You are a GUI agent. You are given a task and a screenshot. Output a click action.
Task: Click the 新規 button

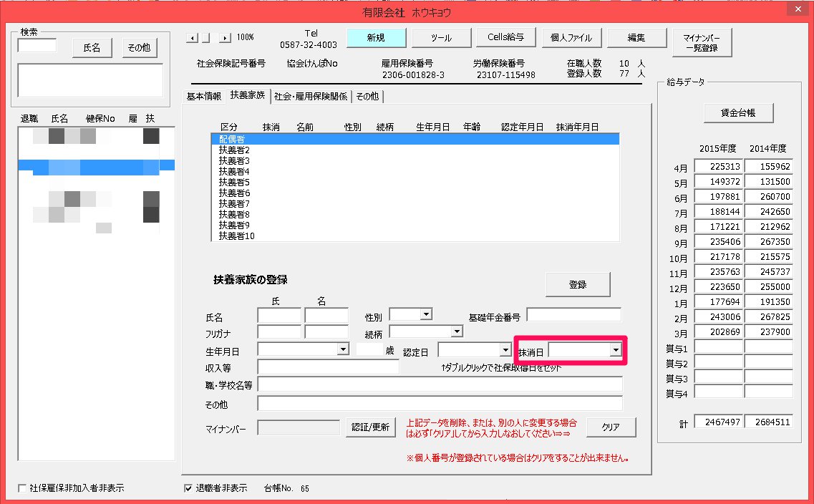[376, 38]
